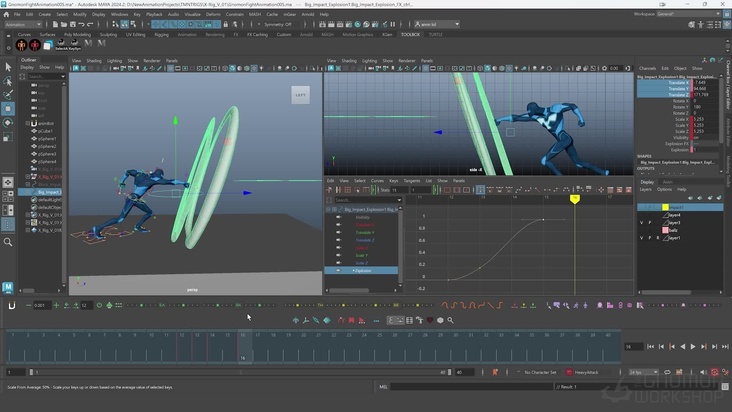Switch to the Rigging shelf tab

point(162,35)
